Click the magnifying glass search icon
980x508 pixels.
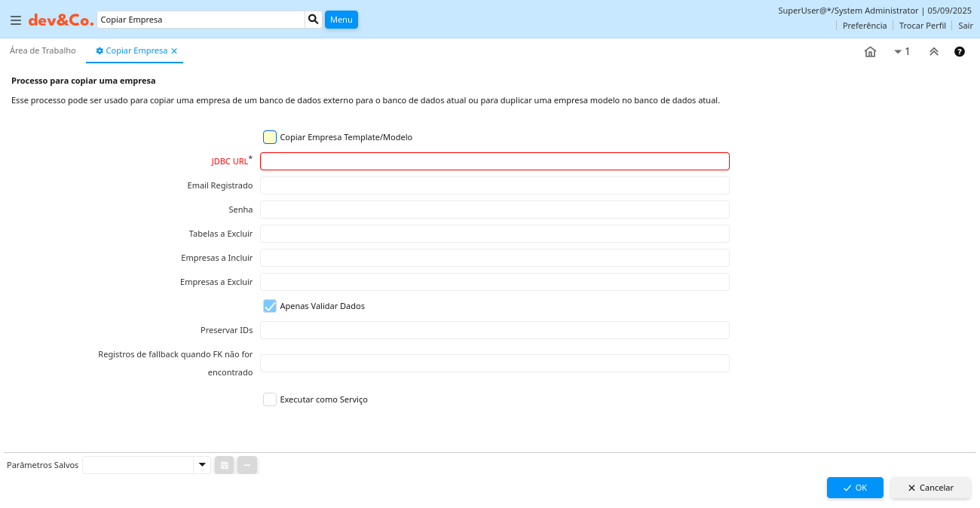pos(313,20)
